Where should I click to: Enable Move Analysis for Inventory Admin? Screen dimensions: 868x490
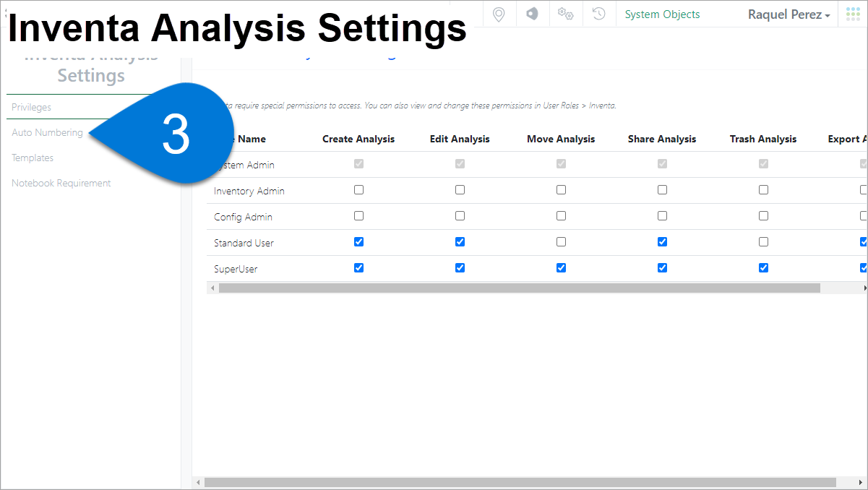point(561,190)
